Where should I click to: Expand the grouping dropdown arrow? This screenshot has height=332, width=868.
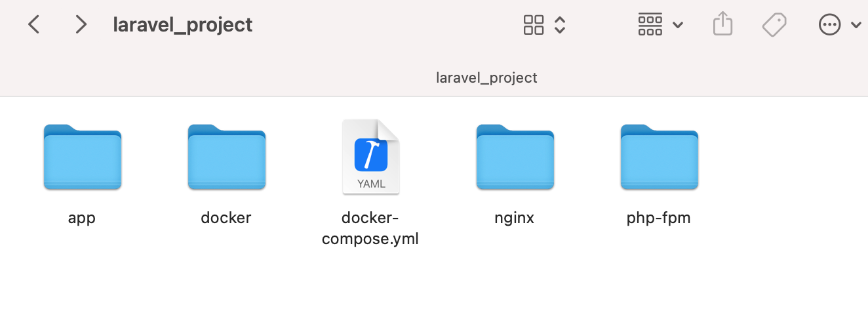[678, 25]
